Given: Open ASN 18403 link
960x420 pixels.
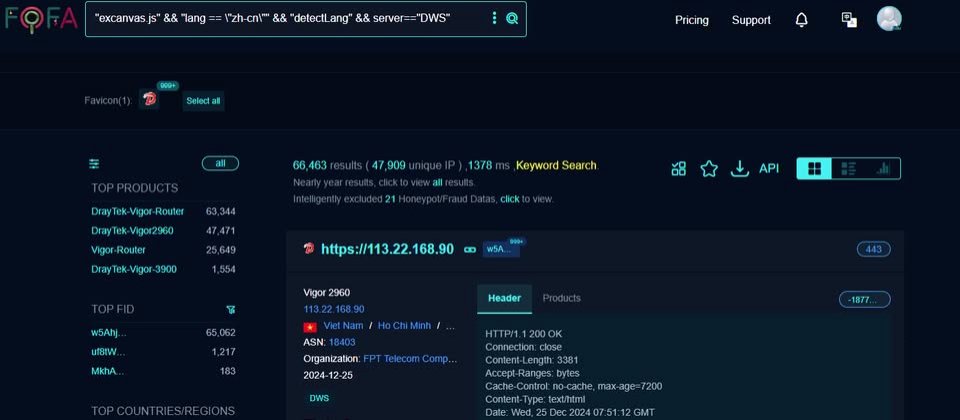Looking at the screenshot, I should tap(342, 342).
